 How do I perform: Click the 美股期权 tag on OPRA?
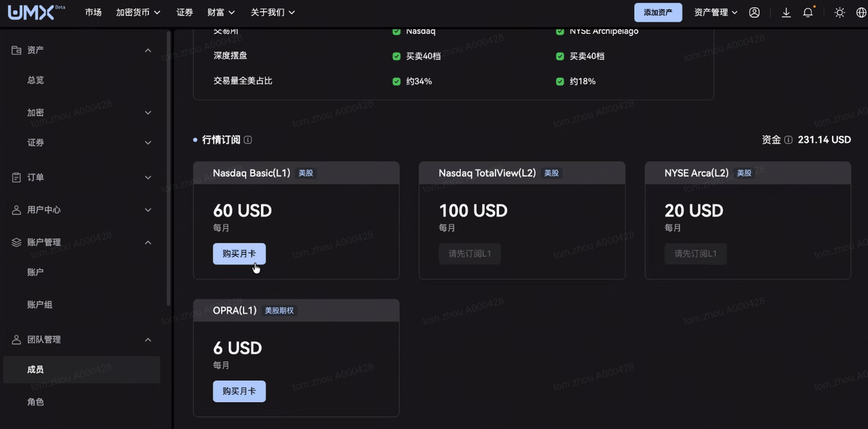coord(279,310)
